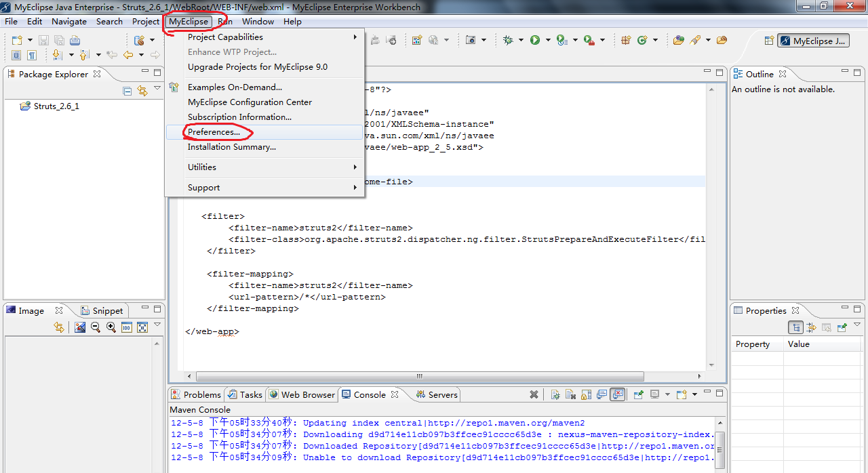Click the Open Type folder icon
Viewport: 868px width, 473px height.
(x=678, y=41)
